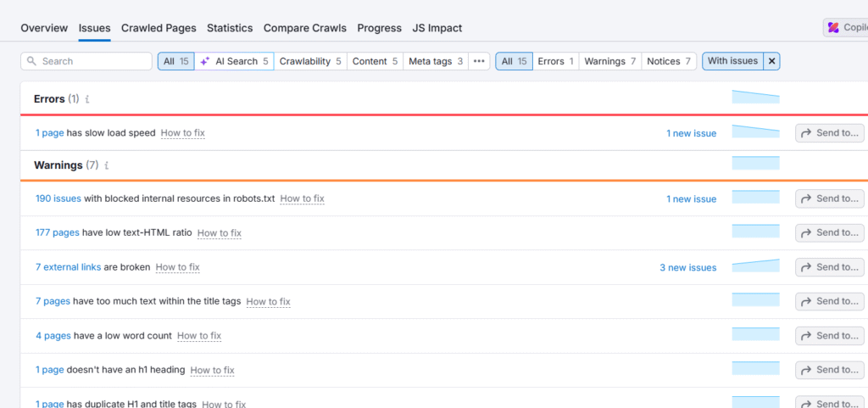Image resolution: width=868 pixels, height=408 pixels.
Task: Toggle the Warnings severity filter
Action: pyautogui.click(x=609, y=61)
